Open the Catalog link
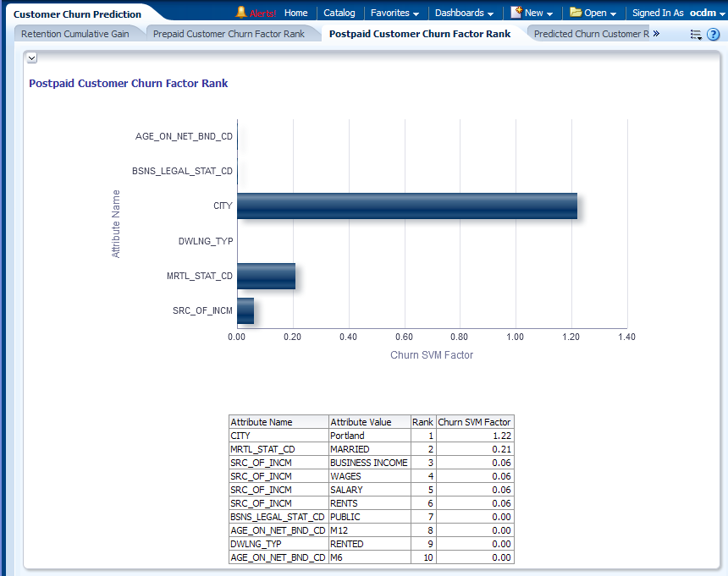This screenshot has width=728, height=576. point(339,13)
